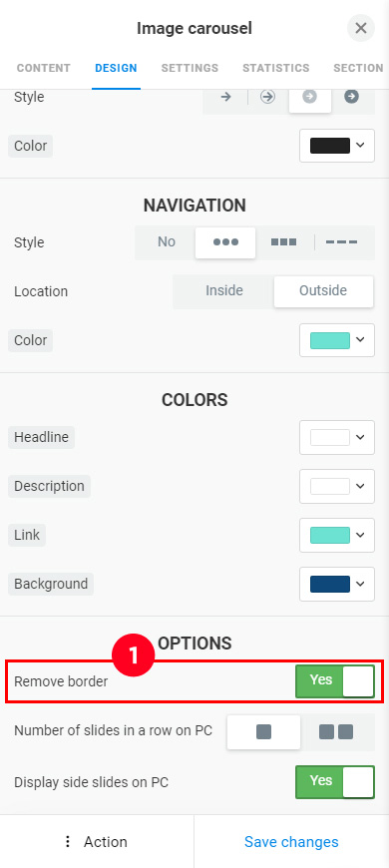Toggle the Remove border switch
This screenshot has height=868, width=389.
[335, 681]
